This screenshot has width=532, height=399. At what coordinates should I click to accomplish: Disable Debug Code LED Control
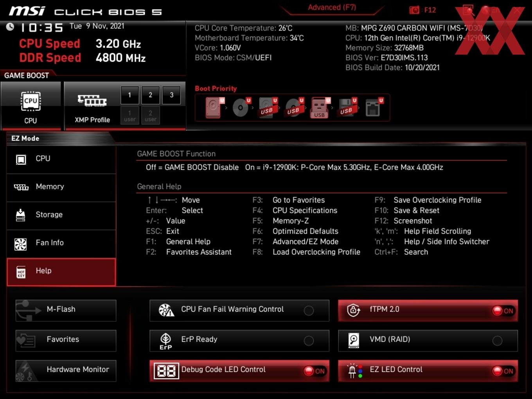pos(315,371)
